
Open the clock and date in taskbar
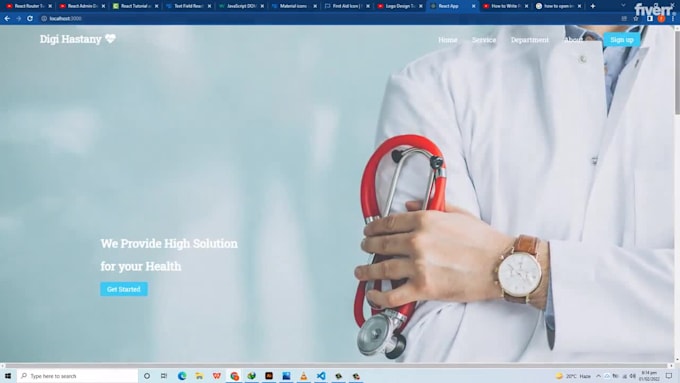(x=649, y=376)
